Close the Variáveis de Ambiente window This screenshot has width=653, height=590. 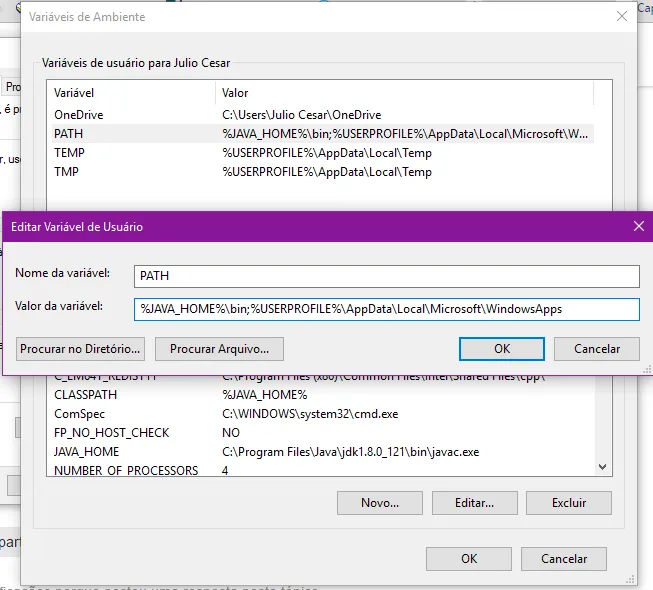[622, 16]
